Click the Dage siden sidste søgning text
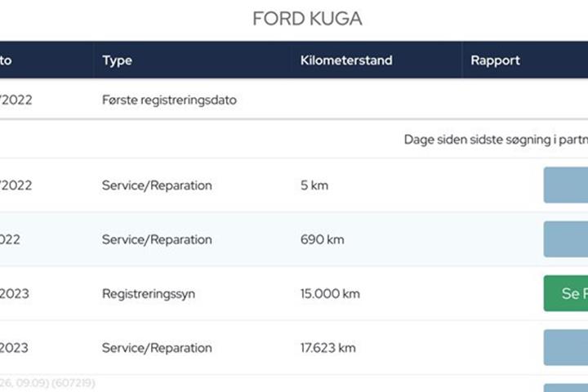 [496, 140]
